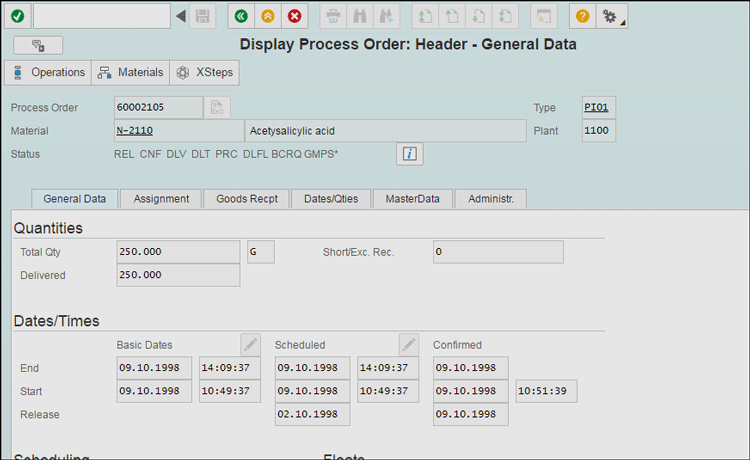
Task: Click the green Back arrow icon
Action: pyautogui.click(x=240, y=16)
